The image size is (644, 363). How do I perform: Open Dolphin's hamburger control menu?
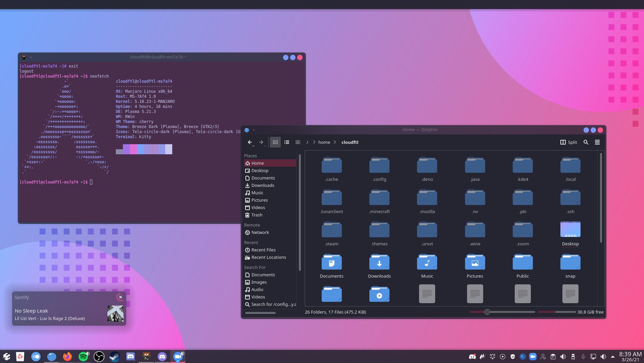[598, 142]
